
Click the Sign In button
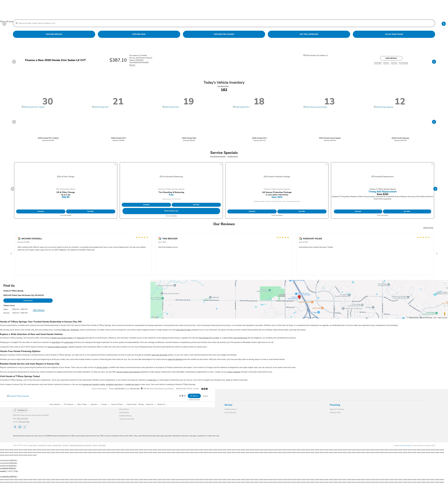coord(194,396)
